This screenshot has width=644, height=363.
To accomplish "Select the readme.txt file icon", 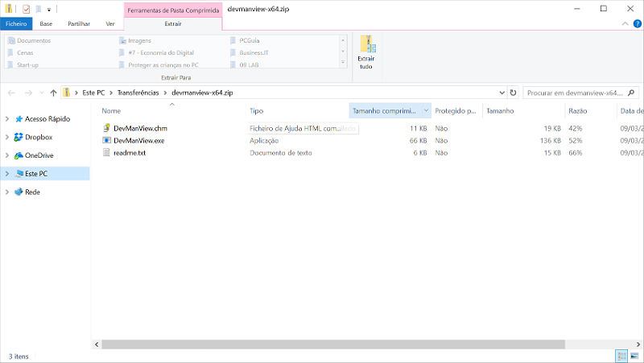I will point(106,153).
